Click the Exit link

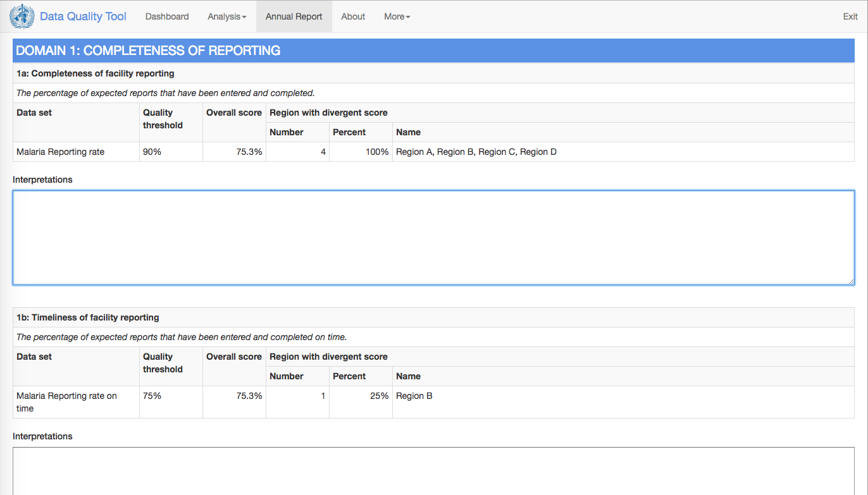(x=850, y=16)
